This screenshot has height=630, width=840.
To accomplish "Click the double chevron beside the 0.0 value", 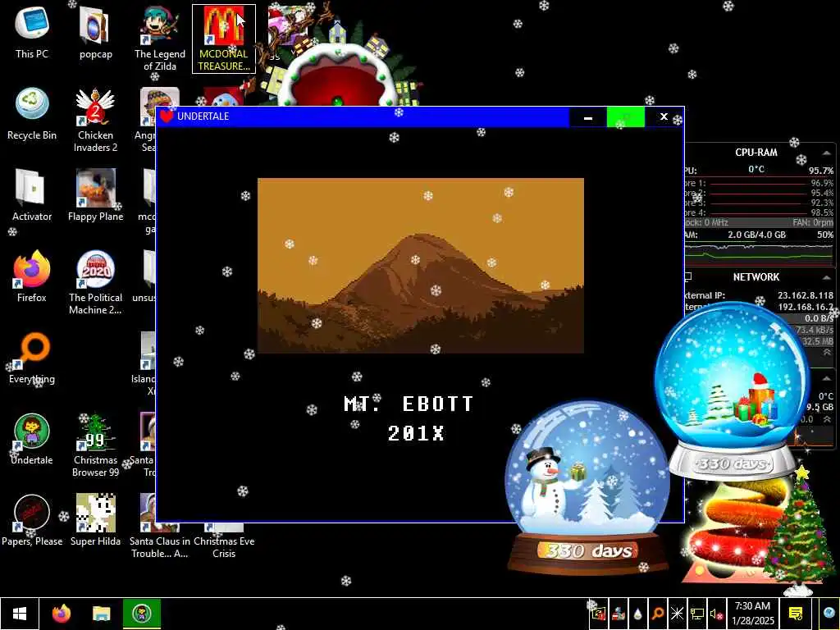I will [827, 419].
